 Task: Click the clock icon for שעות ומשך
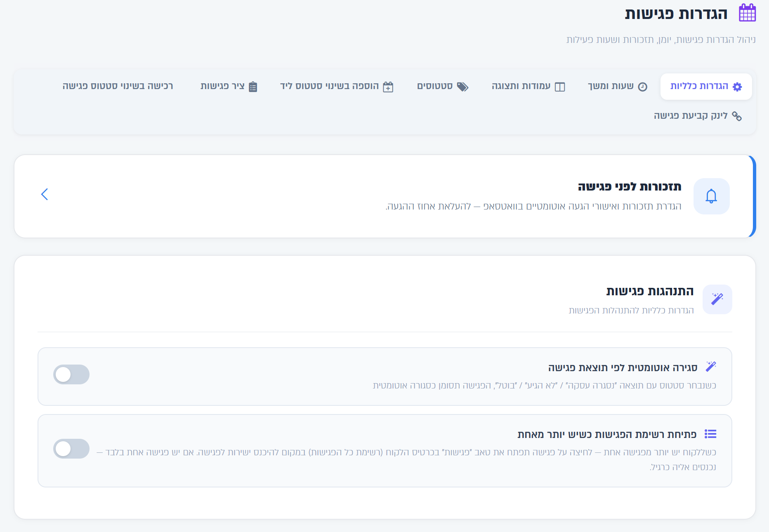(x=643, y=87)
